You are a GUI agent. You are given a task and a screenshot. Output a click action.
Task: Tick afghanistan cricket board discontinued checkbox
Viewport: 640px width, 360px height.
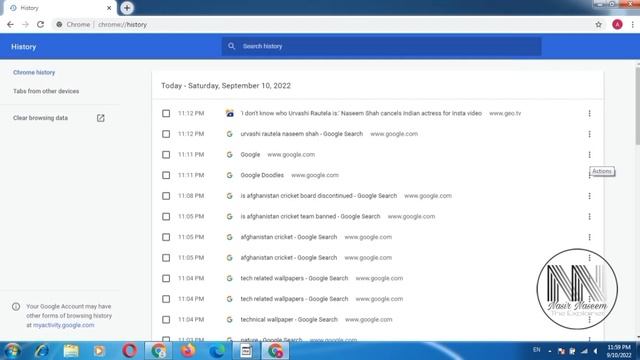[166, 196]
